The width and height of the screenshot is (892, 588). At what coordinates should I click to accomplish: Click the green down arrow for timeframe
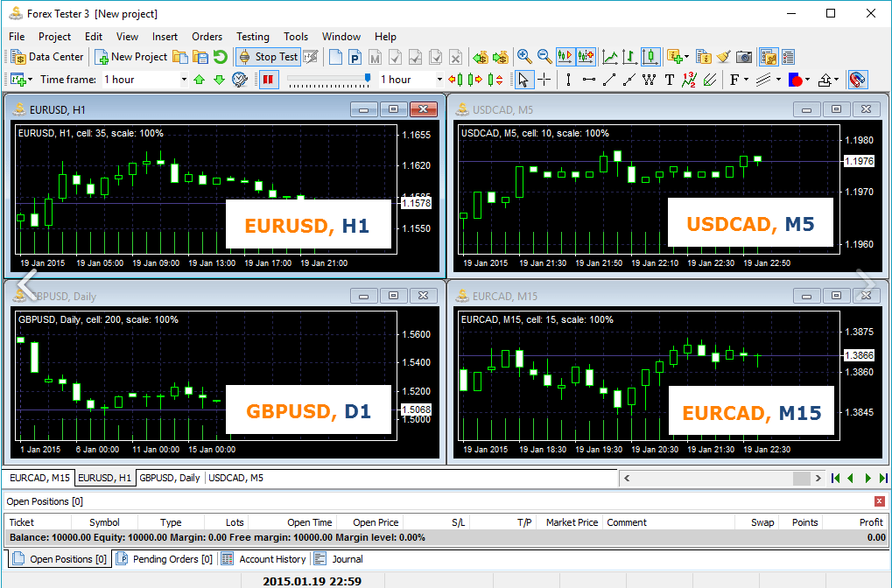219,80
